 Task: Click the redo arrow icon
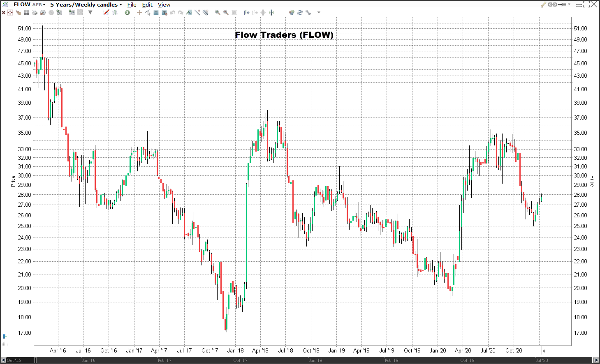181,12
